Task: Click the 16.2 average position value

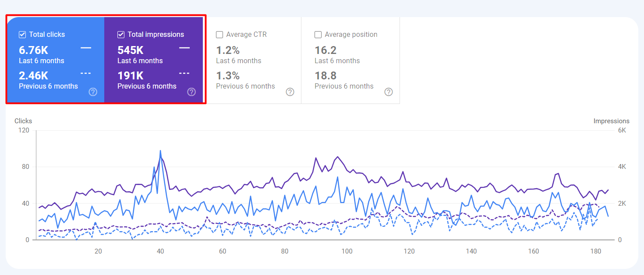Action: click(x=326, y=50)
